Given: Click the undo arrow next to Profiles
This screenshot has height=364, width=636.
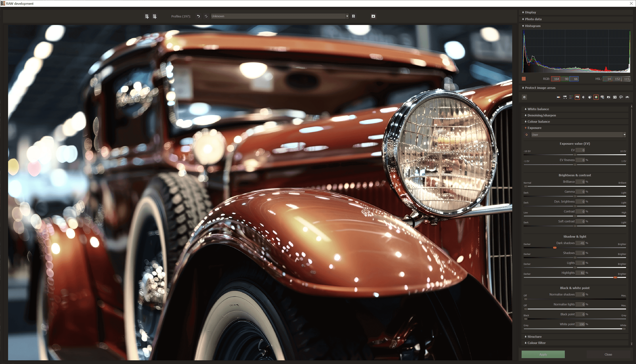Looking at the screenshot, I should [x=198, y=16].
